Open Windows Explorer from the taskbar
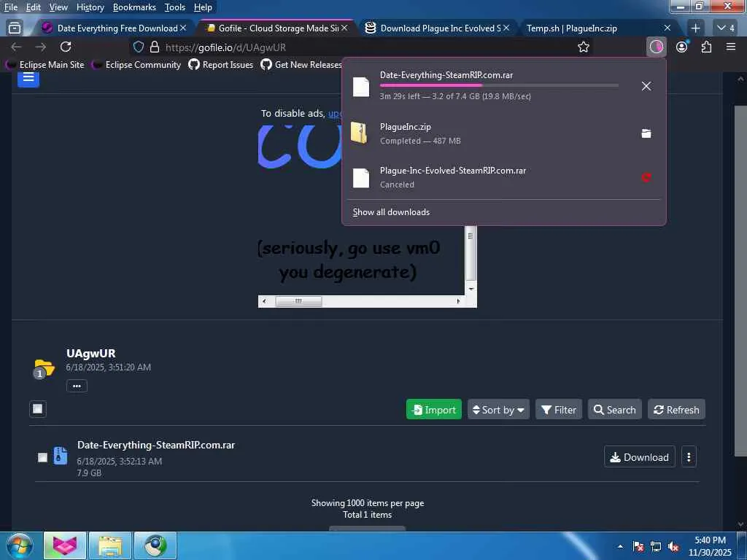Image resolution: width=747 pixels, height=560 pixels. (110, 545)
